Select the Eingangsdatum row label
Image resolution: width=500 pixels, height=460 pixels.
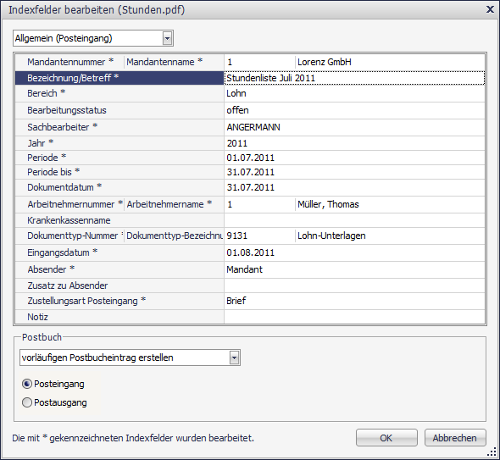(x=120, y=253)
